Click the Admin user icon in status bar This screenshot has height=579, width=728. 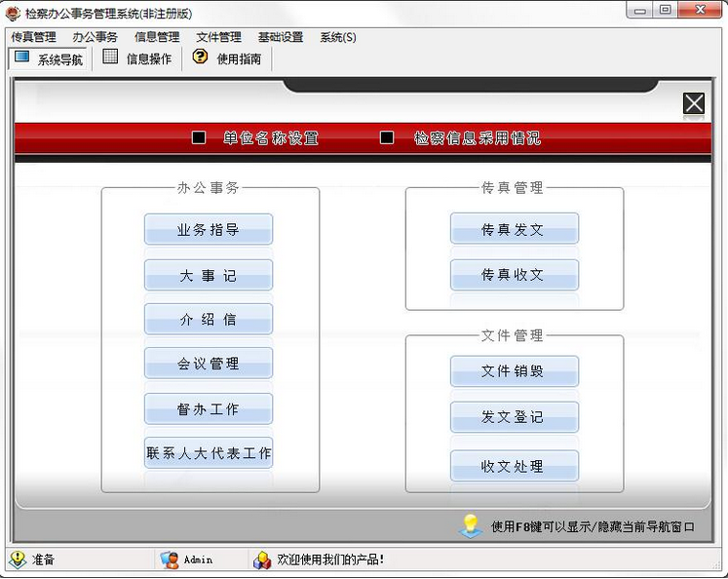pos(170,560)
